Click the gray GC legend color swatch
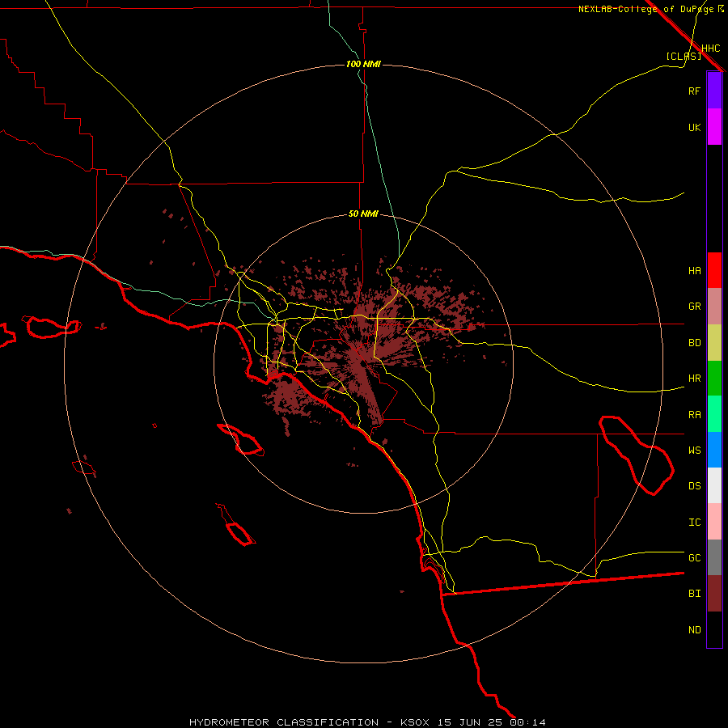The image size is (728, 728). (x=714, y=557)
